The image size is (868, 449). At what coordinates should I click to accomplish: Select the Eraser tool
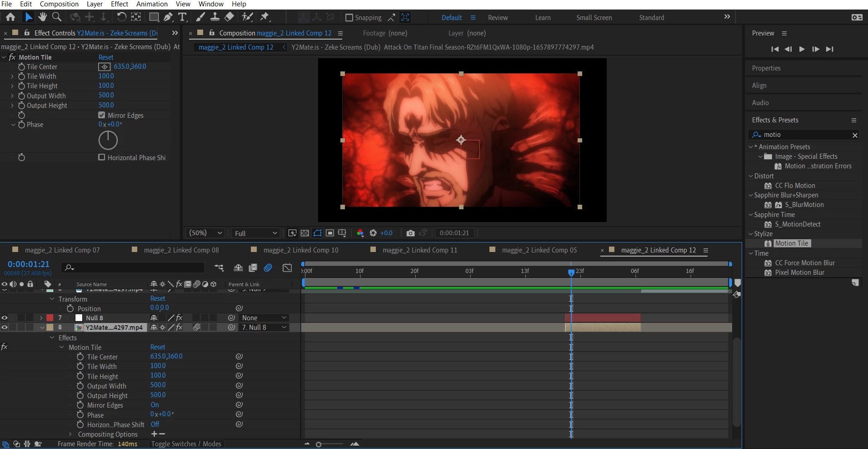pyautogui.click(x=229, y=17)
